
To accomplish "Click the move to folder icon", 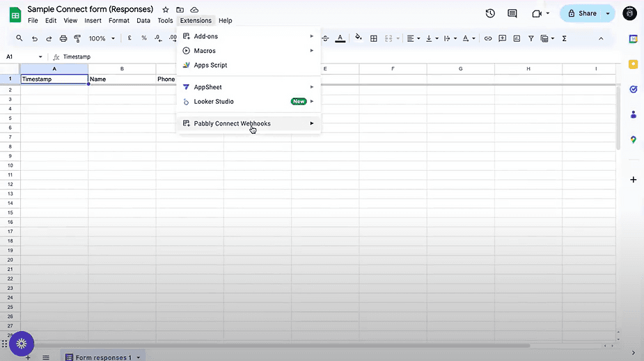I will click(x=180, y=10).
